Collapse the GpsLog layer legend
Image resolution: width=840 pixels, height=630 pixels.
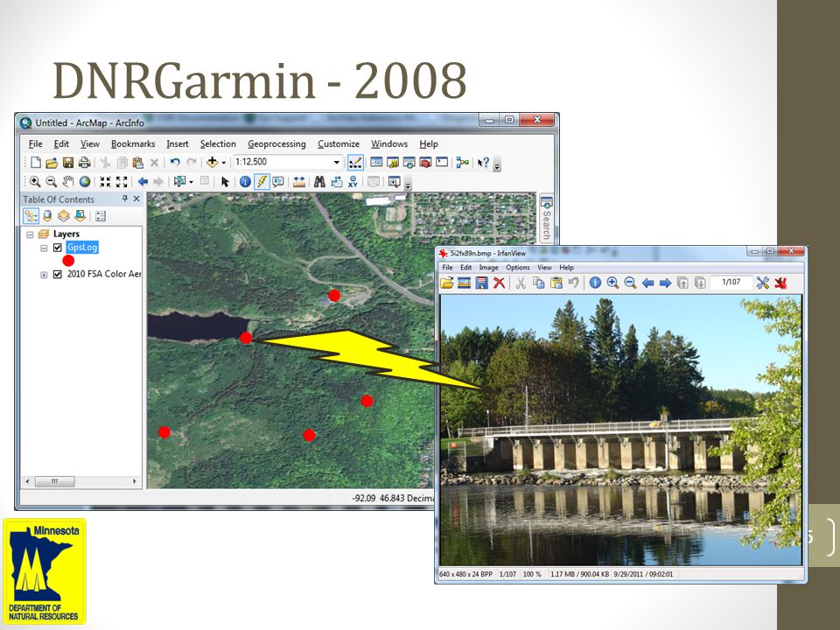tap(44, 248)
